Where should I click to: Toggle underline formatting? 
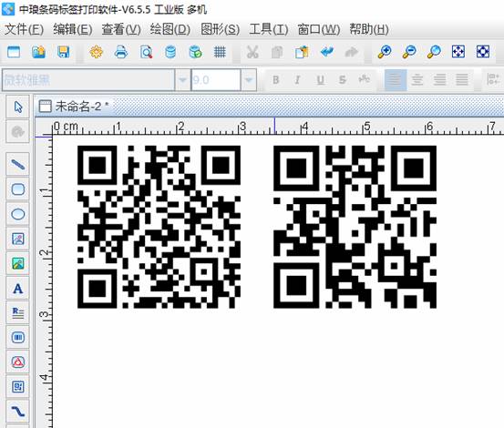(x=320, y=79)
